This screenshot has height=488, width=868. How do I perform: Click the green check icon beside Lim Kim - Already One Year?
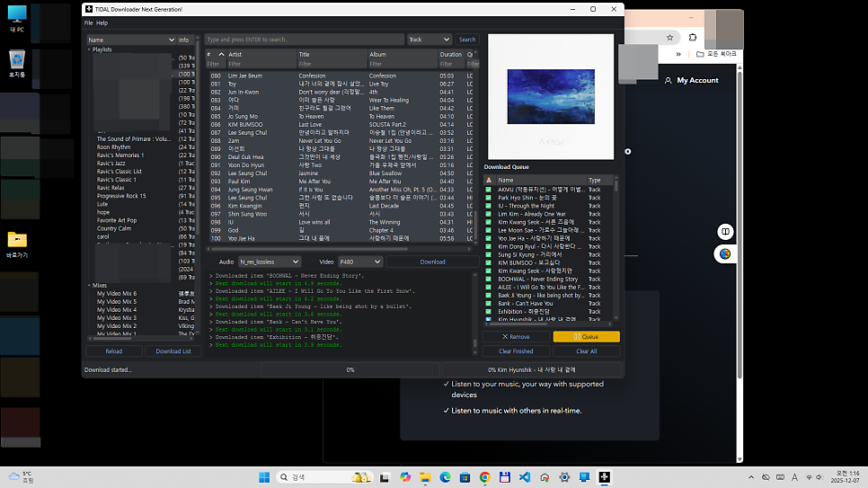[488, 214]
